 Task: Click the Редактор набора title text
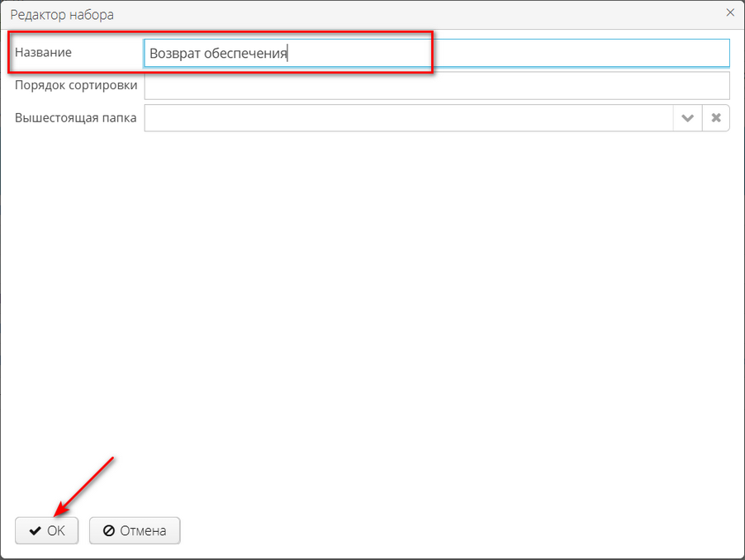pyautogui.click(x=63, y=14)
